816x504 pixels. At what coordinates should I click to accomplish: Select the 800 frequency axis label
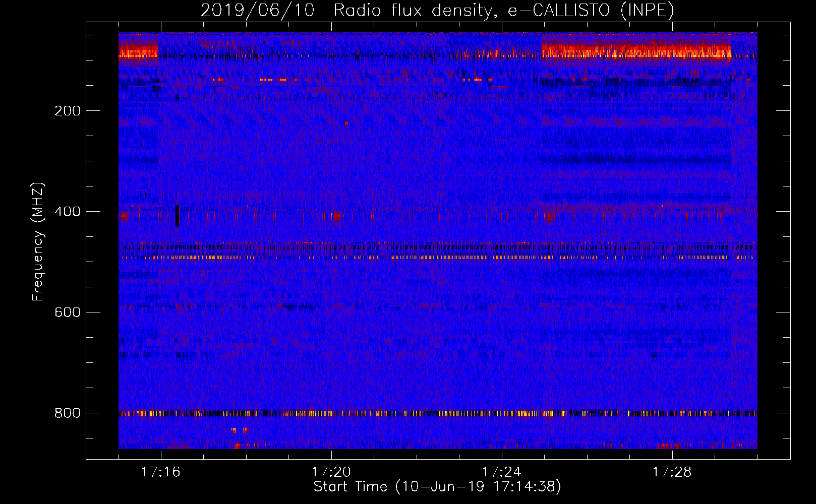coord(68,413)
